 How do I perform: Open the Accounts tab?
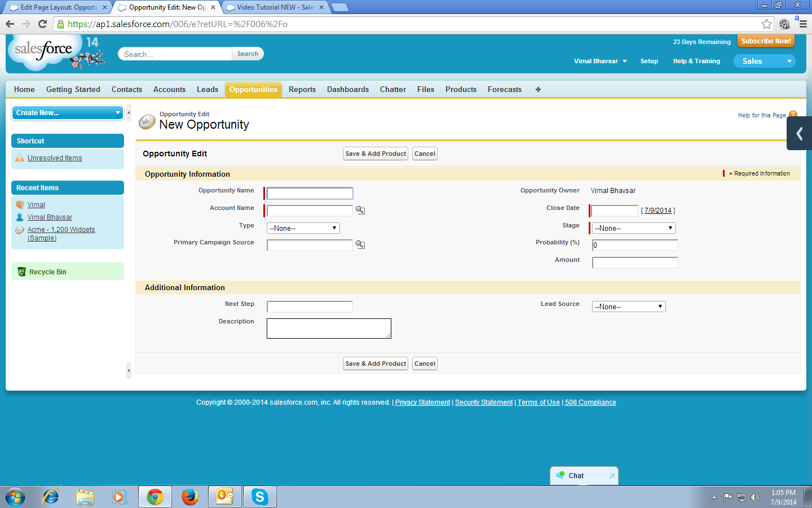click(169, 89)
